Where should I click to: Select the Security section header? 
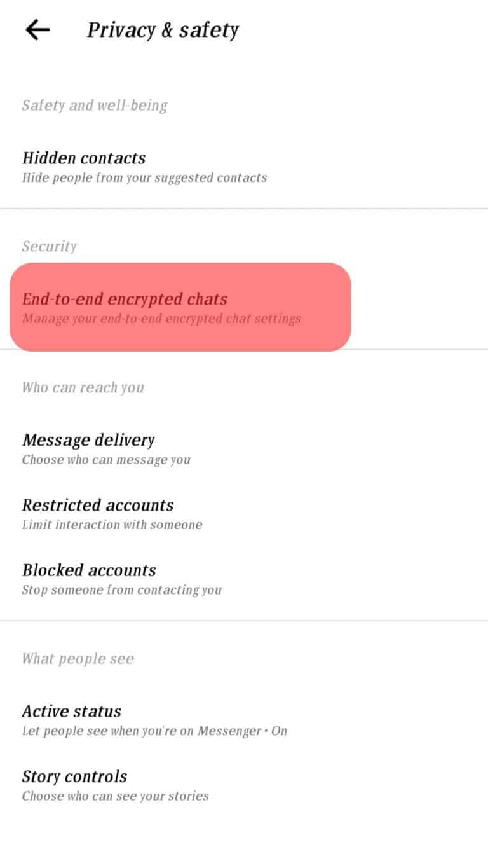point(50,247)
